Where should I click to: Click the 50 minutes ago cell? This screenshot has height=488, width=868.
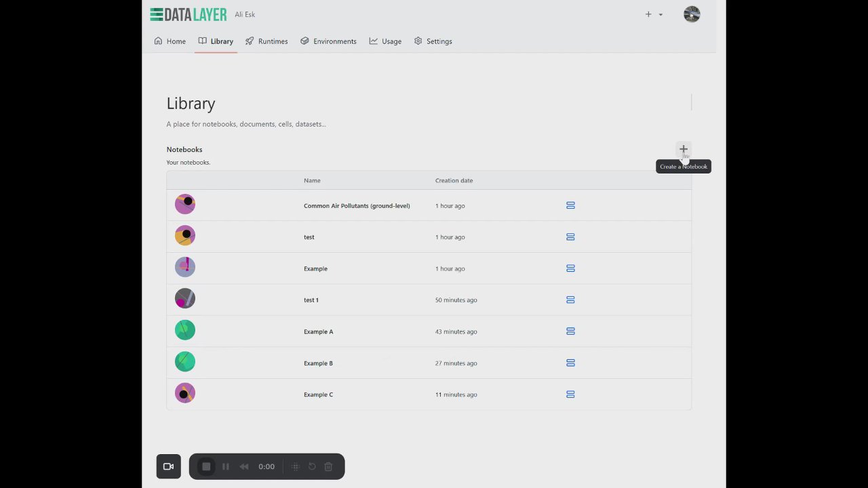456,300
